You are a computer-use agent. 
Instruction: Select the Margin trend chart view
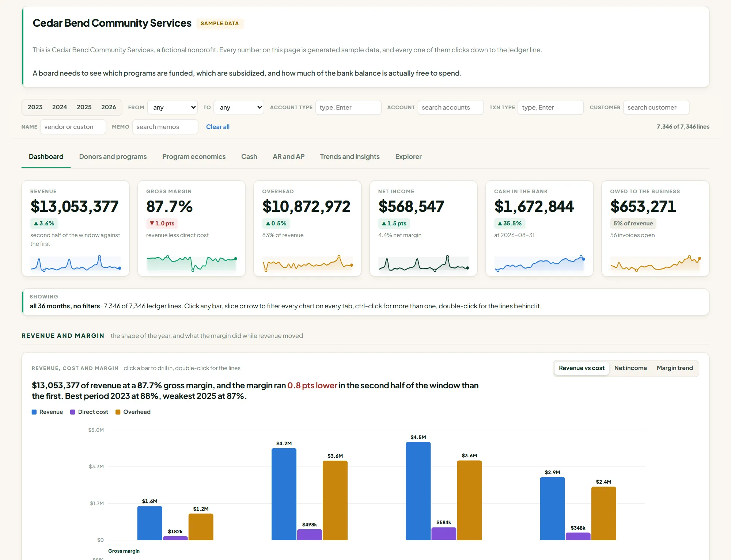click(x=675, y=368)
